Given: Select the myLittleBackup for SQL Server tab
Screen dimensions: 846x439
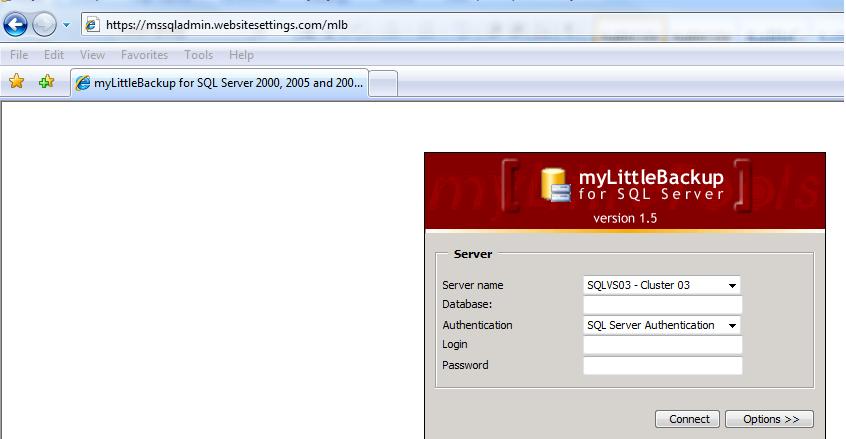Looking at the screenshot, I should pos(220,83).
